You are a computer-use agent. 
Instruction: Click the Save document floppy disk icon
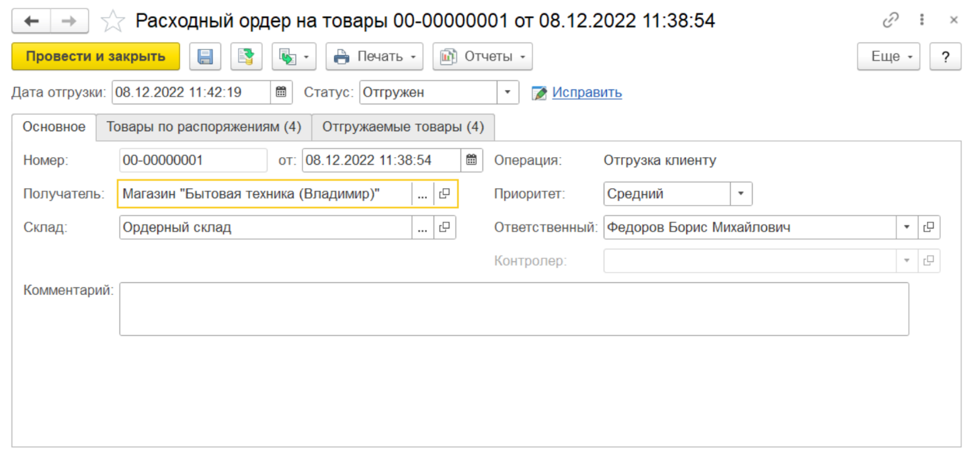[x=205, y=57]
